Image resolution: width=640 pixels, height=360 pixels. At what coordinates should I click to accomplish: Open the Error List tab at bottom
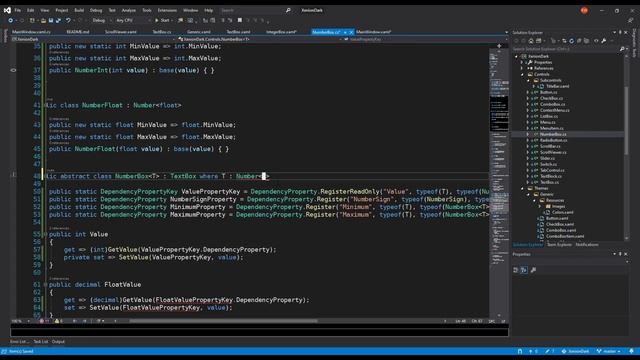19,342
